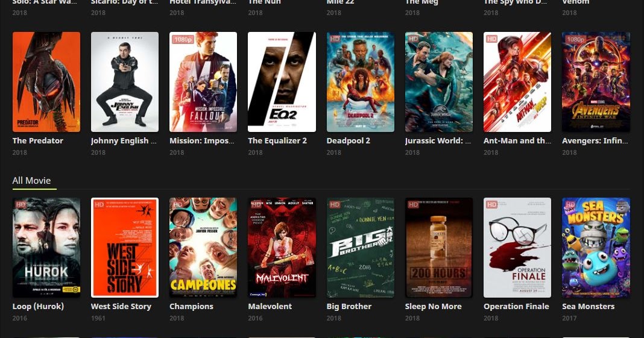Click 2017 year under Sea Monsters
This screenshot has height=338, width=644.
coord(569,318)
